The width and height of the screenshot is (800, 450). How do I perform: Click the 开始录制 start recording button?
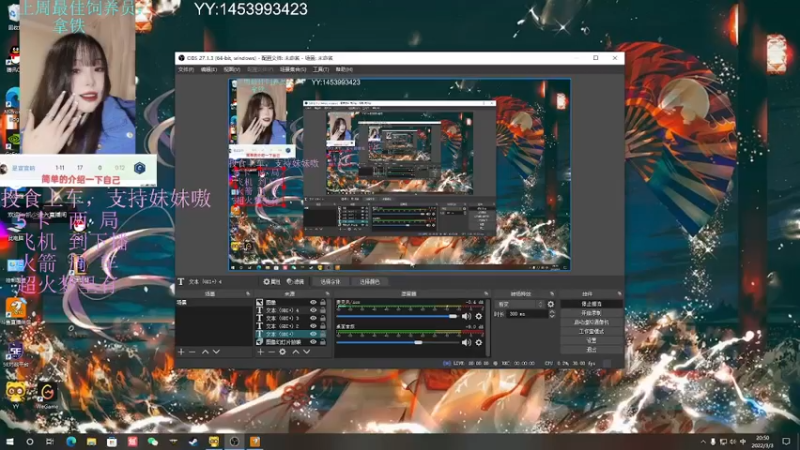591,313
